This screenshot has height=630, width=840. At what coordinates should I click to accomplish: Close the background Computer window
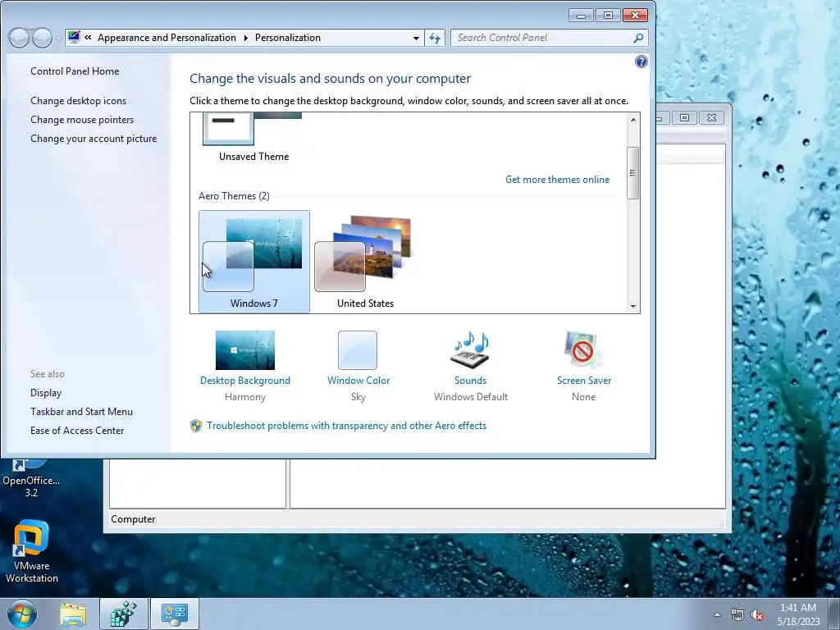(711, 118)
